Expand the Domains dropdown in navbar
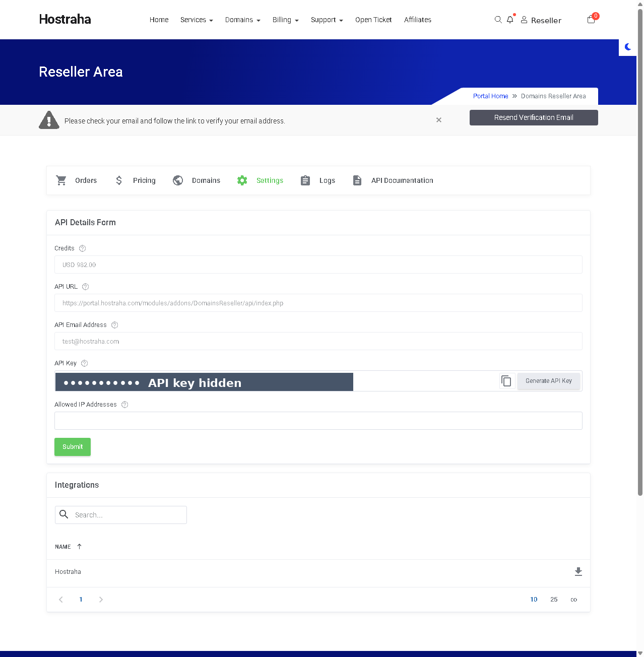Viewport: 644px width, 657px height. pyautogui.click(x=243, y=20)
